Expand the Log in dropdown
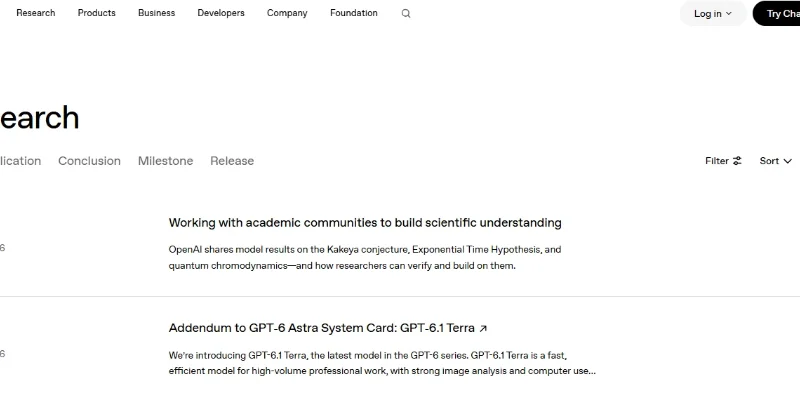This screenshot has height=400, width=800. pos(713,14)
